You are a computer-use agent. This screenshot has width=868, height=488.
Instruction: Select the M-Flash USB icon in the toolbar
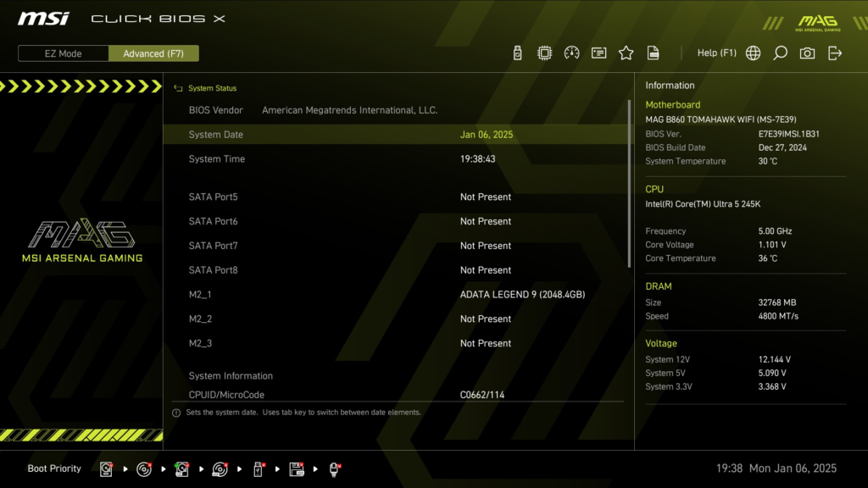coord(515,53)
